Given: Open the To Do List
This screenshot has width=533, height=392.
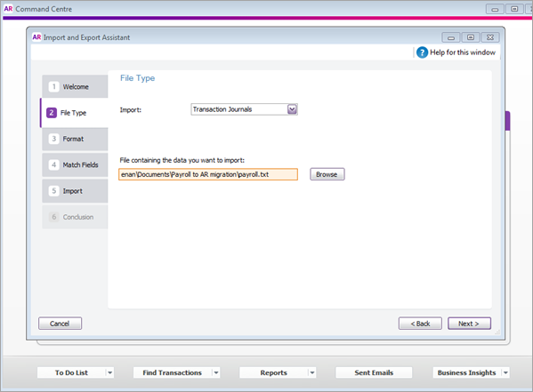Looking at the screenshot, I should point(71,372).
